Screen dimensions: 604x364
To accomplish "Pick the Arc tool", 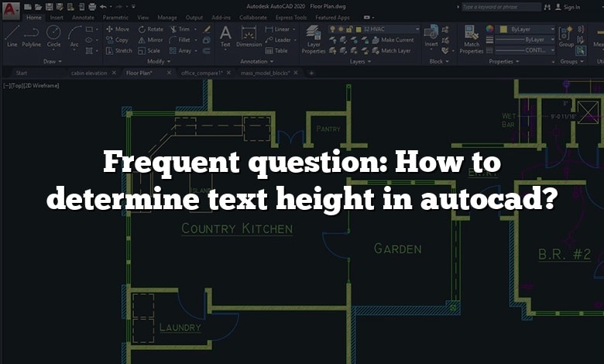I will pyautogui.click(x=74, y=36).
